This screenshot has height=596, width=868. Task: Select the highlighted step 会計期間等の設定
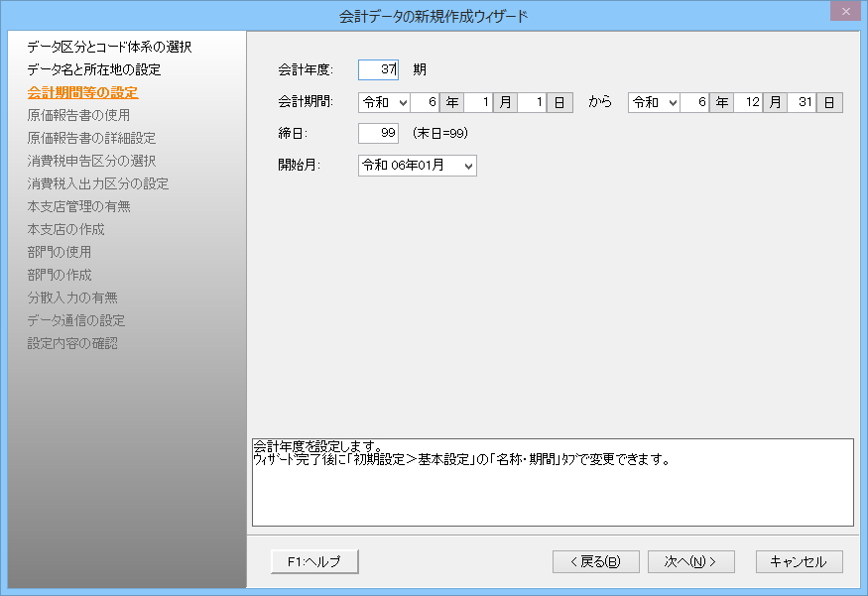(x=83, y=92)
